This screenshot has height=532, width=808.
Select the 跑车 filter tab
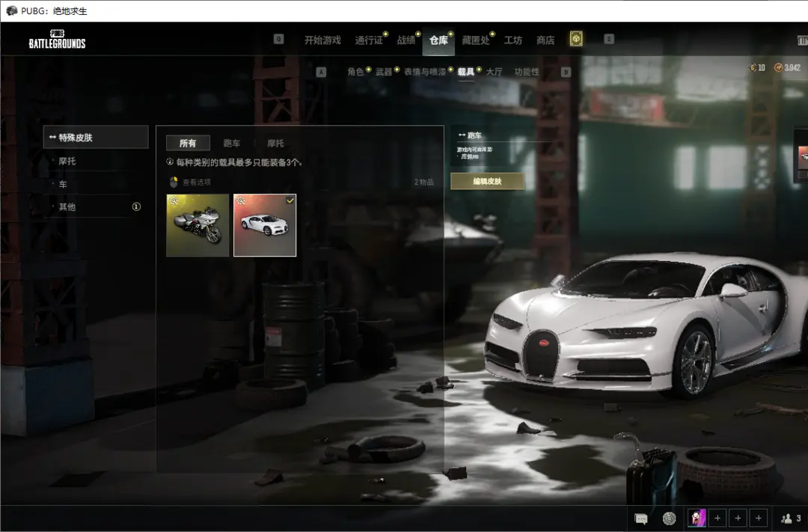pos(232,144)
